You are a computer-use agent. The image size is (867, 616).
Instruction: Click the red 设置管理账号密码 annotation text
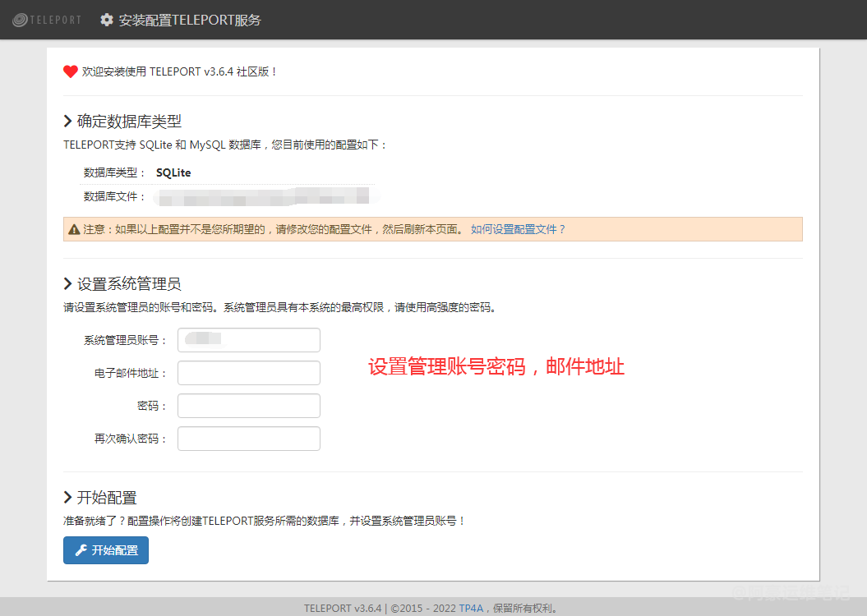click(x=496, y=367)
